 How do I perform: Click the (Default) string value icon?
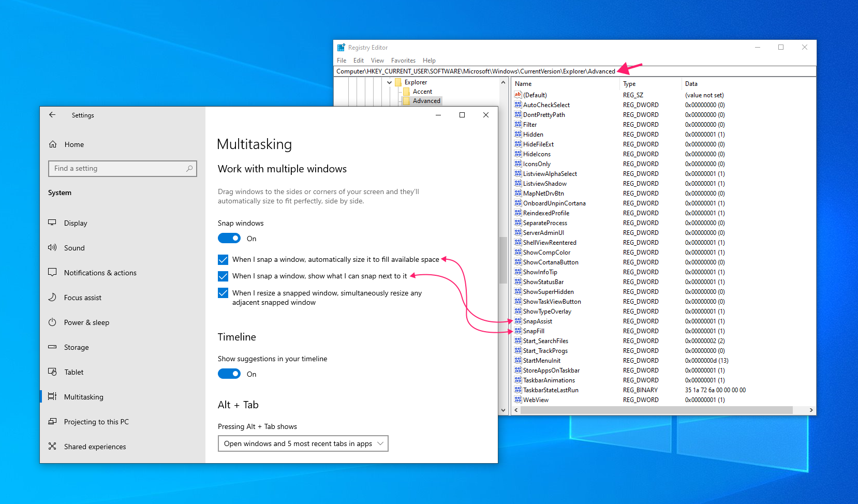click(x=518, y=95)
